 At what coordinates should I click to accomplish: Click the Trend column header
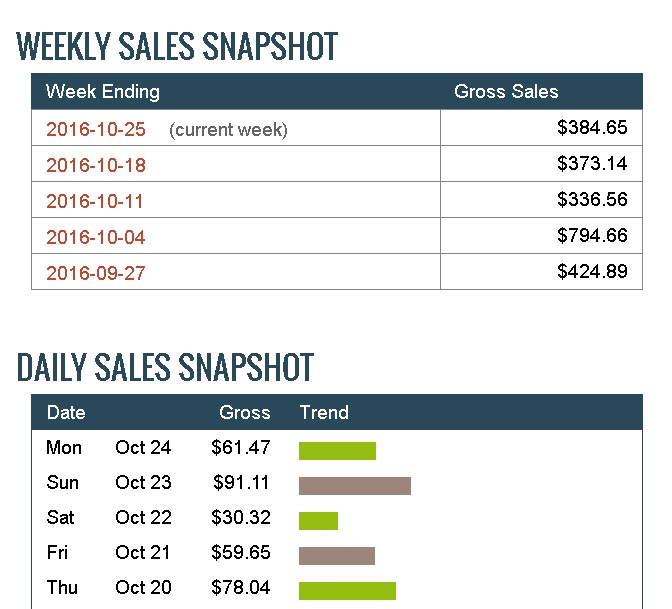pyautogui.click(x=324, y=412)
